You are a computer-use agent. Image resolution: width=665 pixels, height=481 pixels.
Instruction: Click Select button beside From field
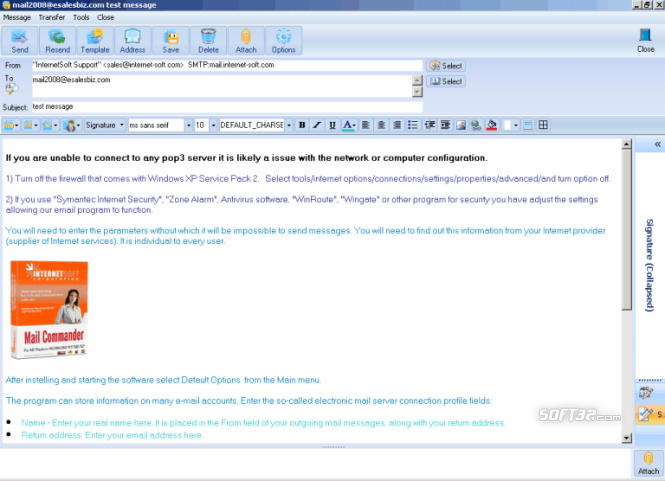447,66
